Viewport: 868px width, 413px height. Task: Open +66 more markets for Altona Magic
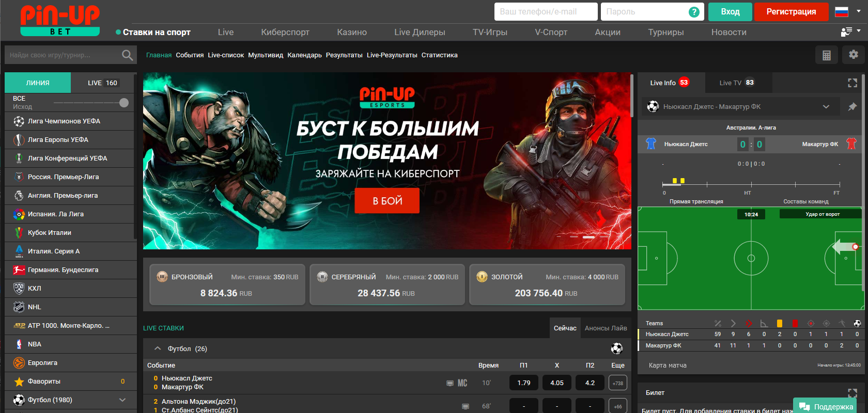(618, 406)
